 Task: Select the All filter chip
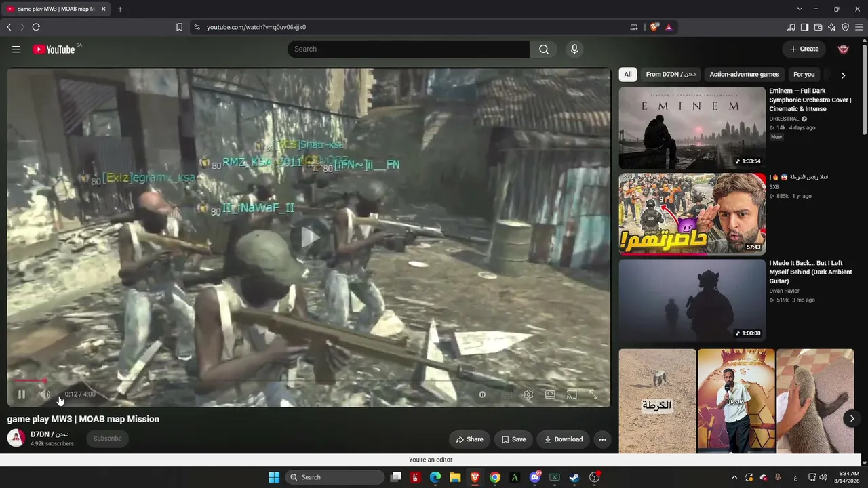coord(628,75)
